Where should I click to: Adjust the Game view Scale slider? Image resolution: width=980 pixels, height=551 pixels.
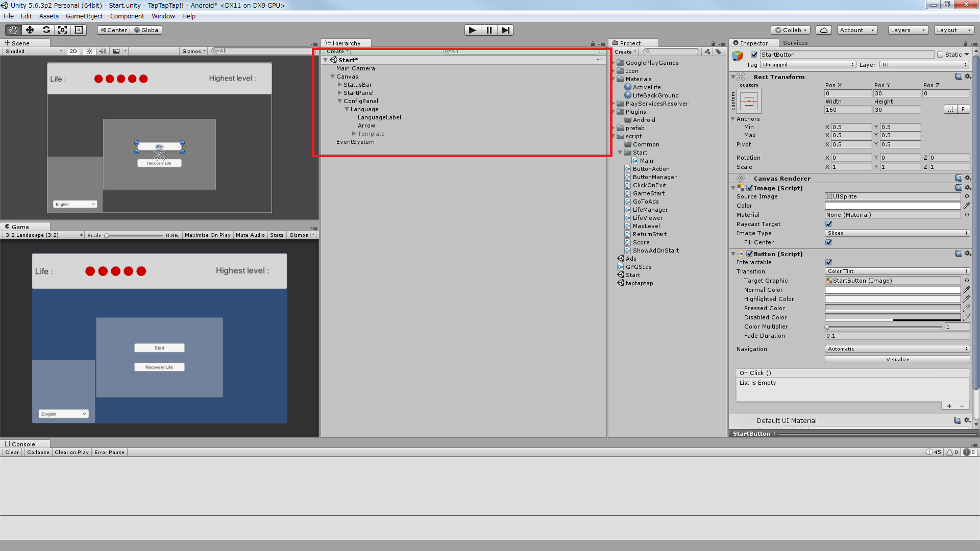134,235
